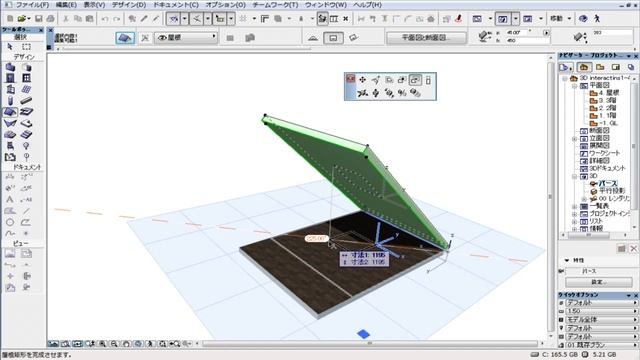Click the roof settings icon in info box
The width and height of the screenshot is (640, 360).
[125, 38]
